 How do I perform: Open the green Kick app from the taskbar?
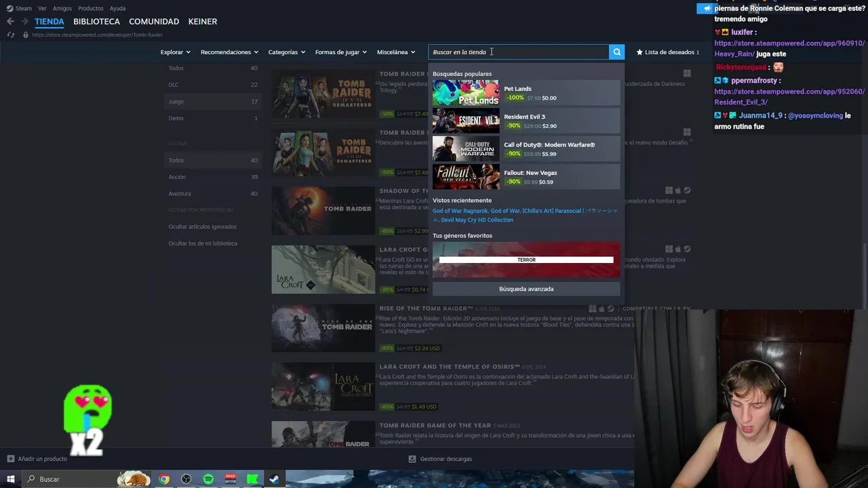pyautogui.click(x=252, y=479)
